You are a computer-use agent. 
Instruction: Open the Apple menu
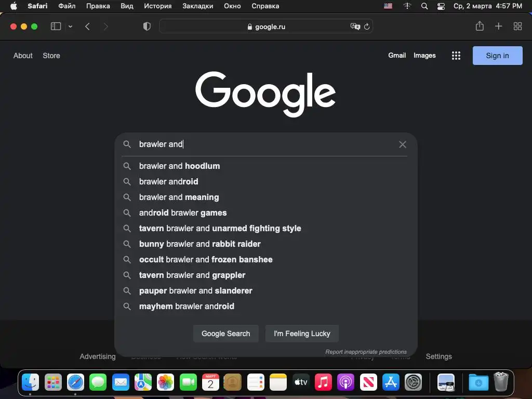(x=14, y=6)
